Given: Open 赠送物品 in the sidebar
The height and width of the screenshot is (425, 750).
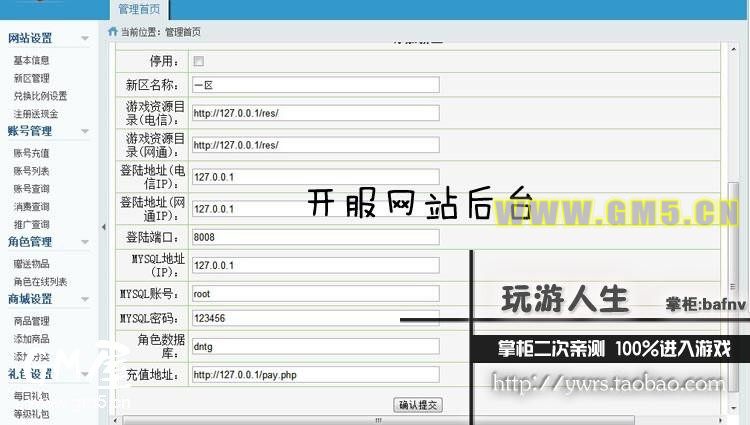Looking at the screenshot, I should (x=31, y=263).
